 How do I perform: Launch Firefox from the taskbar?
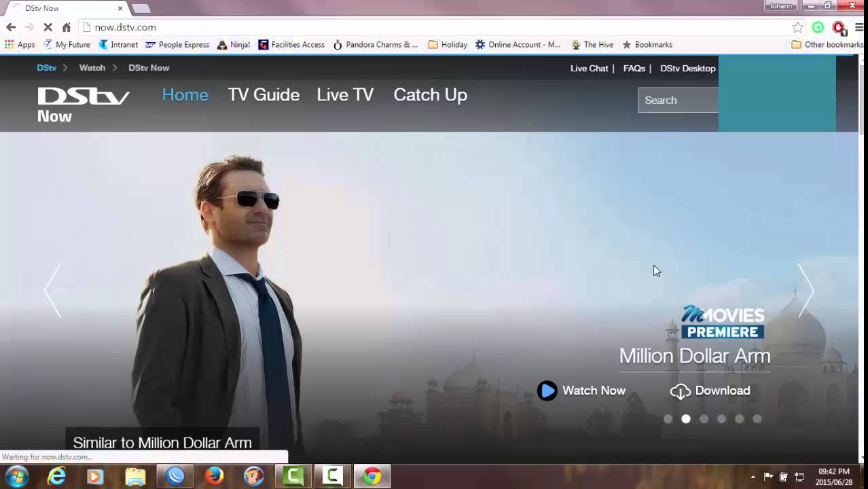[215, 476]
